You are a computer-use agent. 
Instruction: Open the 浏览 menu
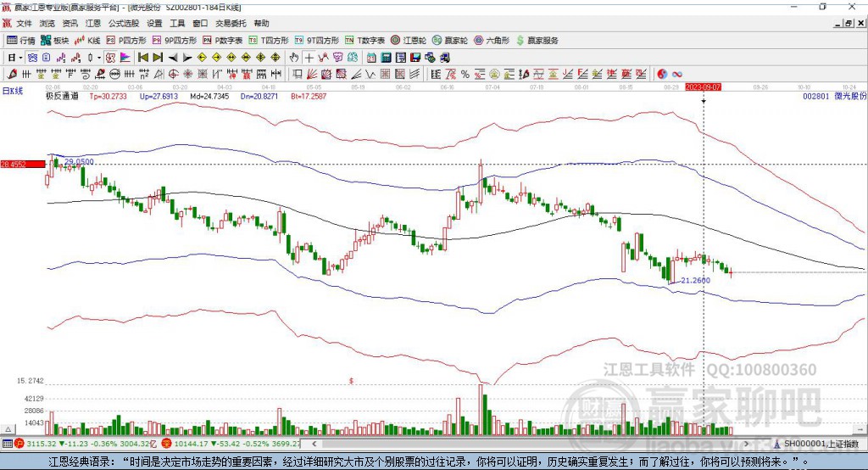[47, 23]
